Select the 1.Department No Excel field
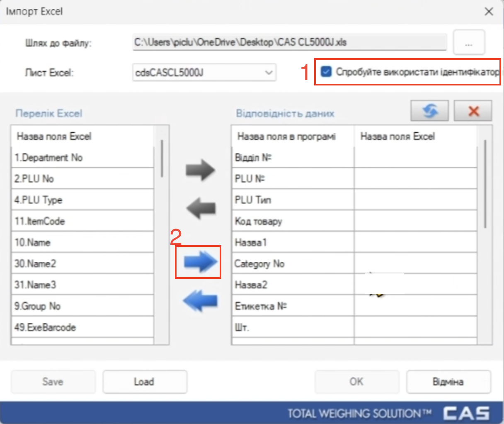Image resolution: width=504 pixels, height=424 pixels. (82, 158)
